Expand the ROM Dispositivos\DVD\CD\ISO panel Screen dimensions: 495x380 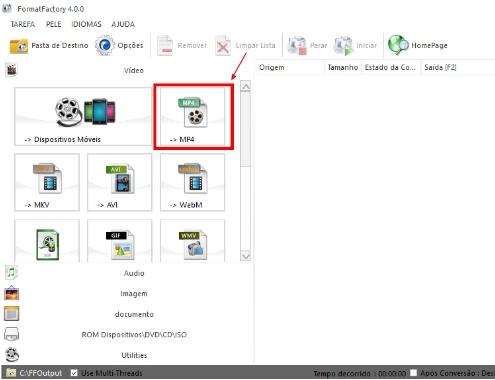point(134,334)
